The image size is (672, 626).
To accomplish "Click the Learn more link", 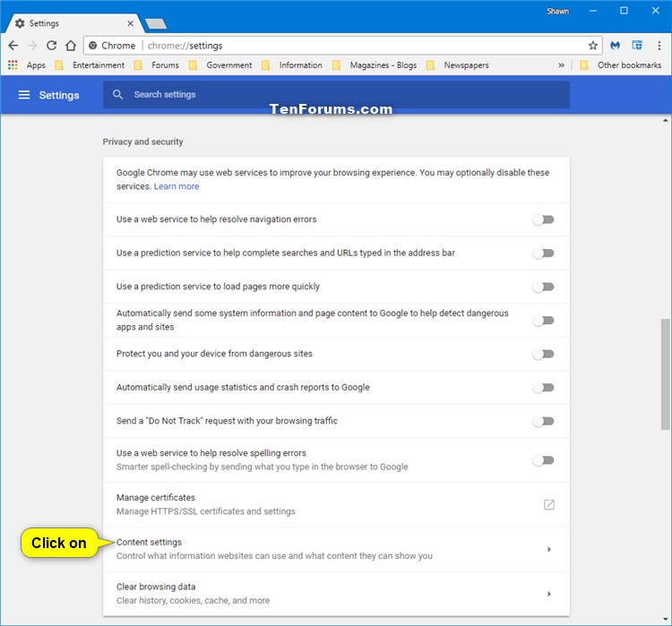I will (x=177, y=186).
